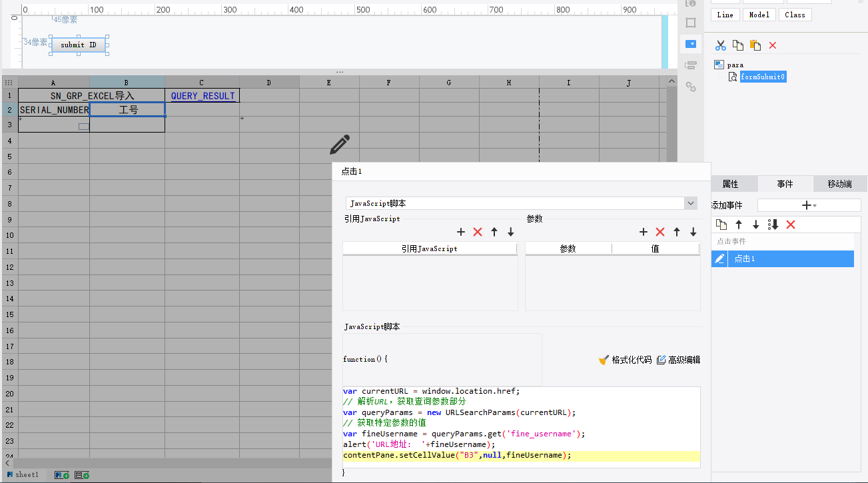This screenshot has width=868, height=483.
Task: Click cell 工号
Action: pyautogui.click(x=127, y=110)
